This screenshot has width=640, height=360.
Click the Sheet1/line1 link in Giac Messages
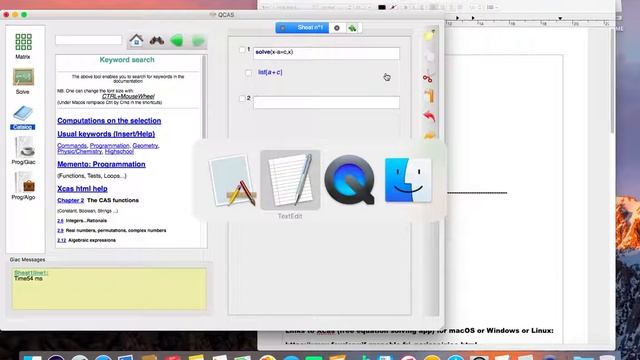pos(31,273)
